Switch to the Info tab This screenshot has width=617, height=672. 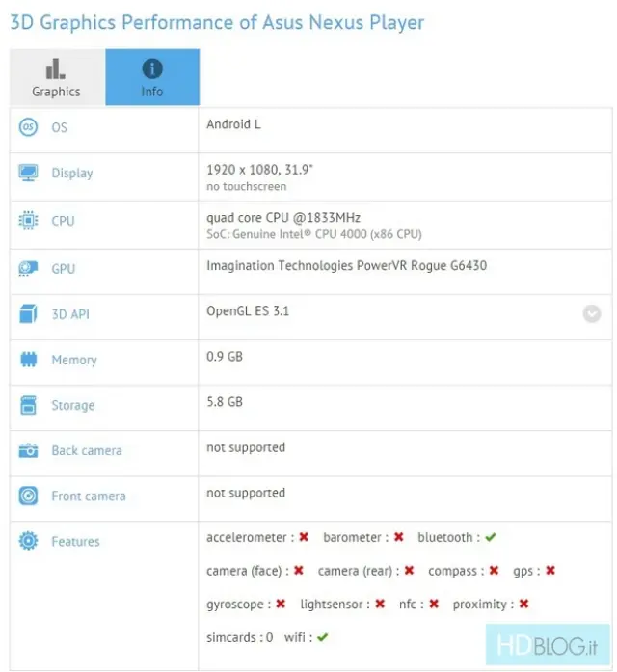tap(152, 77)
